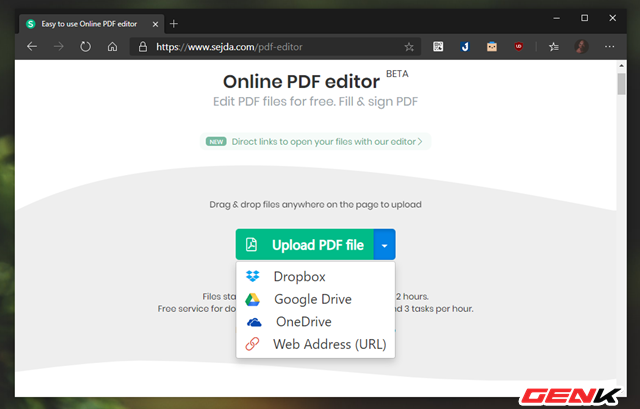Open the favorites list icon in toolbar
The image size is (640, 409).
click(554, 46)
